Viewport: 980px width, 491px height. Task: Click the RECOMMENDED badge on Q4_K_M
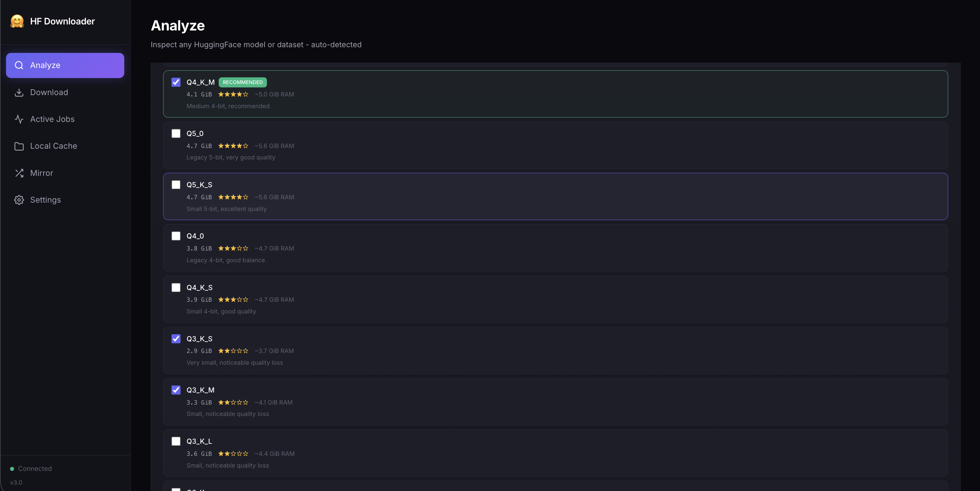[x=243, y=82]
